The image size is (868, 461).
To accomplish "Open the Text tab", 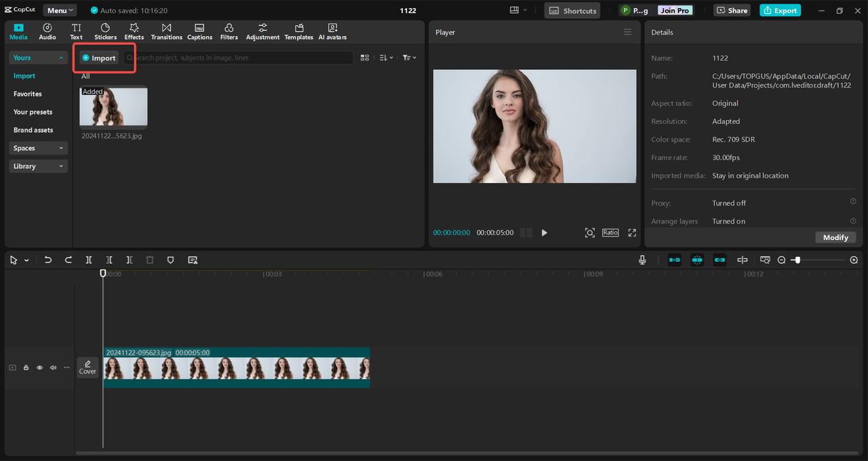I will click(x=77, y=32).
